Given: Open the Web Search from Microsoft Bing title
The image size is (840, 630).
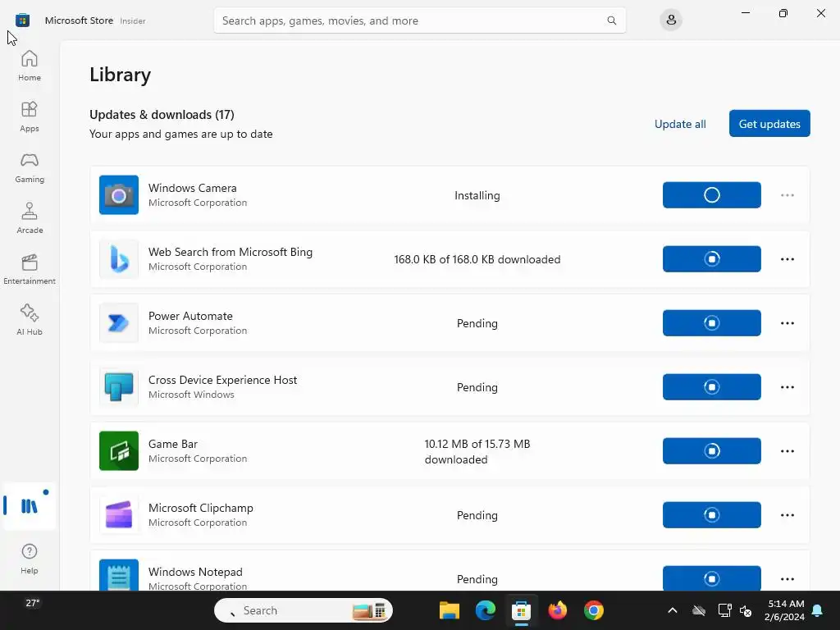Looking at the screenshot, I should [x=231, y=252].
